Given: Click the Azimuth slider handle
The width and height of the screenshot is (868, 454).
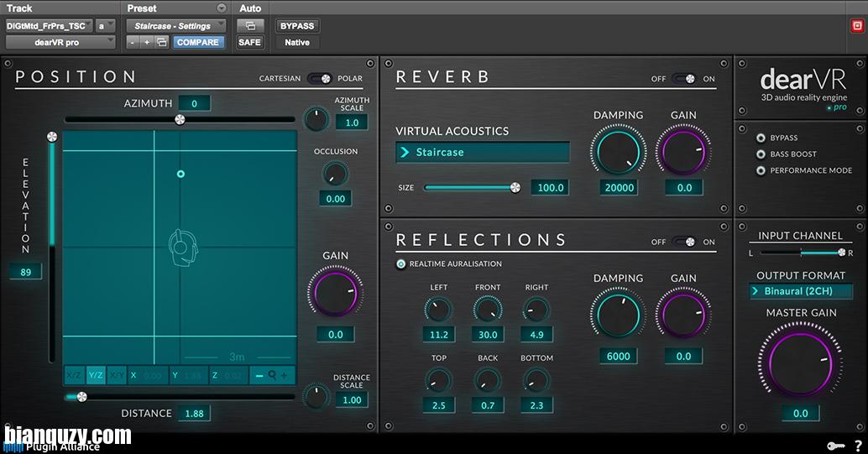Looking at the screenshot, I should coord(180,120).
